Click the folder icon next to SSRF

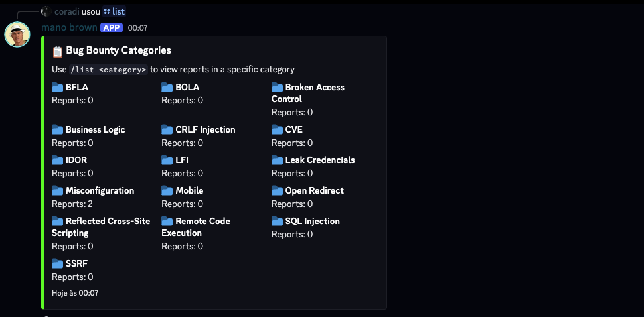[x=58, y=263]
